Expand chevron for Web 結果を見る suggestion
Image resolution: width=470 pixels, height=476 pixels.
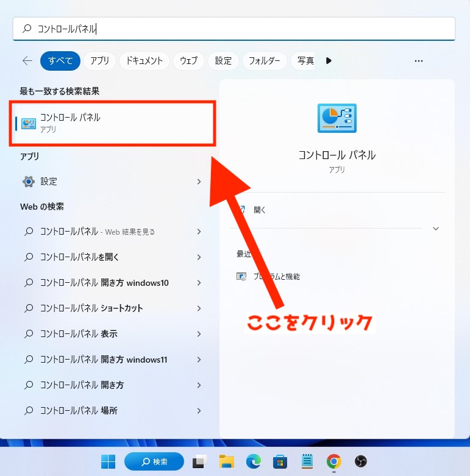tap(199, 232)
